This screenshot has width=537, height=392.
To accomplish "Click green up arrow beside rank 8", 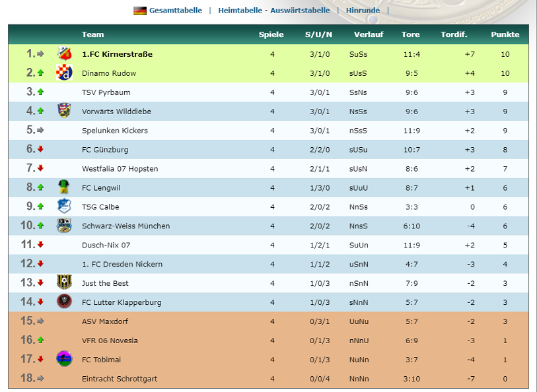I will [x=40, y=187].
